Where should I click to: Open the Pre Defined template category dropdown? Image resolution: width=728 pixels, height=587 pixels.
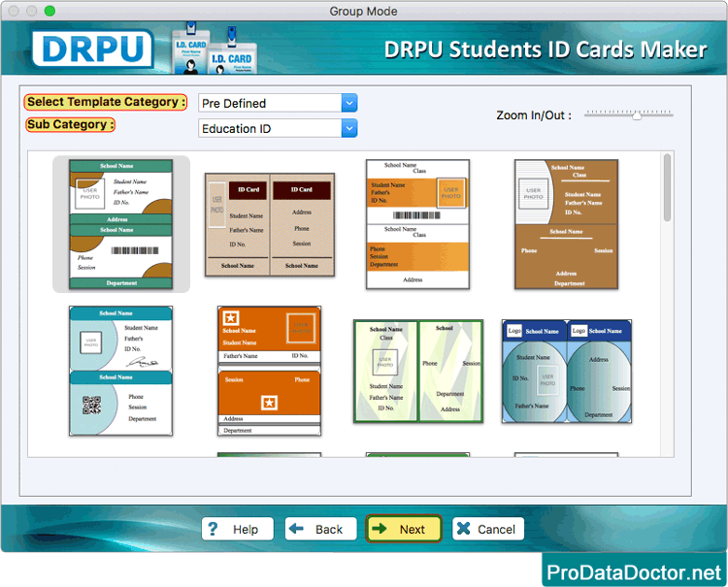tap(278, 103)
